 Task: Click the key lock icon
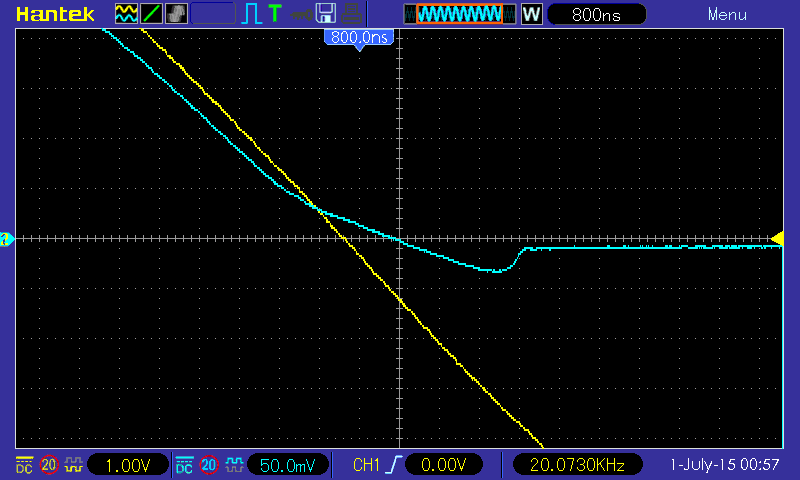coord(302,14)
